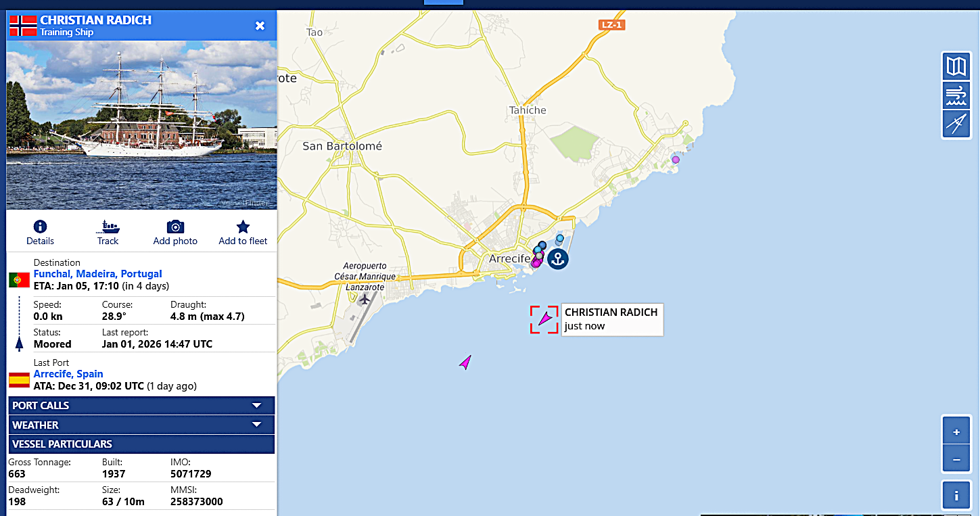Collapse the VESSEL PARTICULARS header
The image size is (980, 516).
pos(141,444)
